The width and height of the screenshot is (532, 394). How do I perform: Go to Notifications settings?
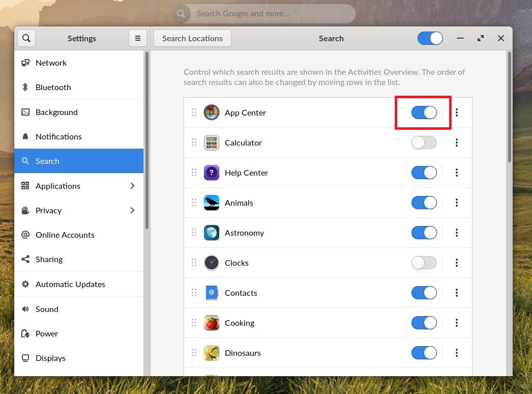click(79, 136)
